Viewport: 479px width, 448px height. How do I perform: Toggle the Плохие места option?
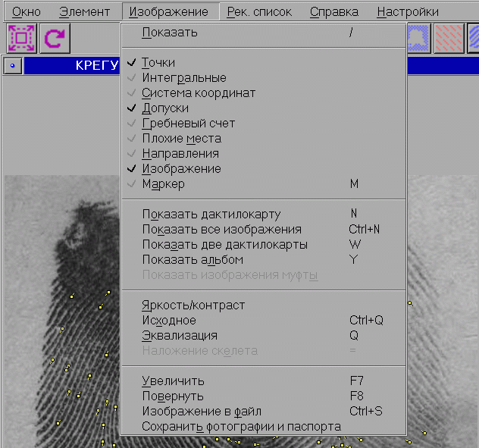click(263, 138)
